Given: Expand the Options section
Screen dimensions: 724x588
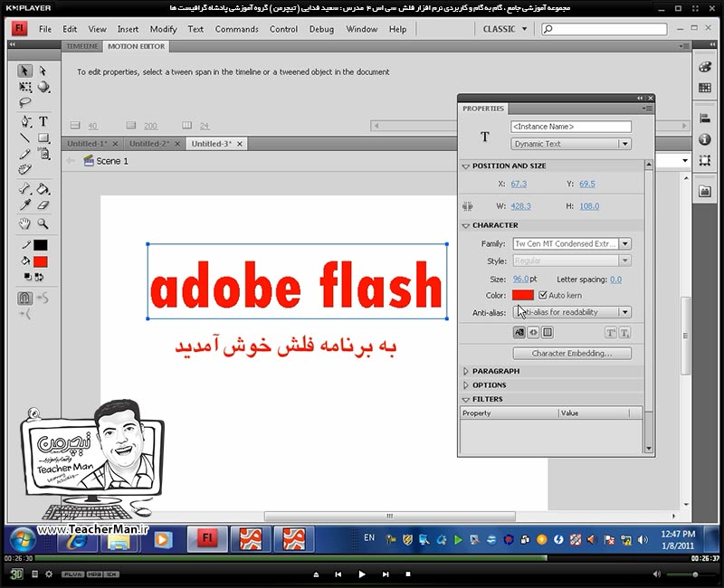Looking at the screenshot, I should pos(466,385).
